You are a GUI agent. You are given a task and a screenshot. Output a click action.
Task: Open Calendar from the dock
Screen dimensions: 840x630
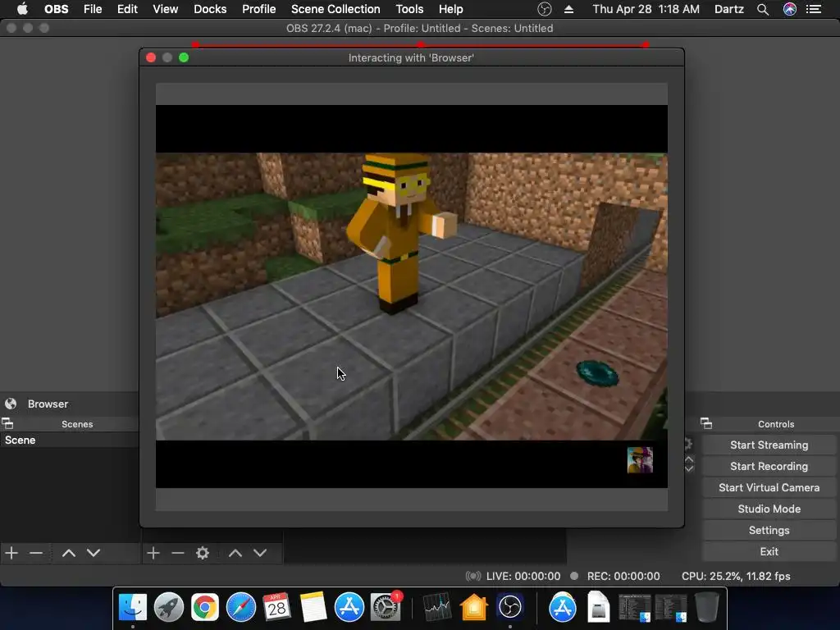coord(277,607)
